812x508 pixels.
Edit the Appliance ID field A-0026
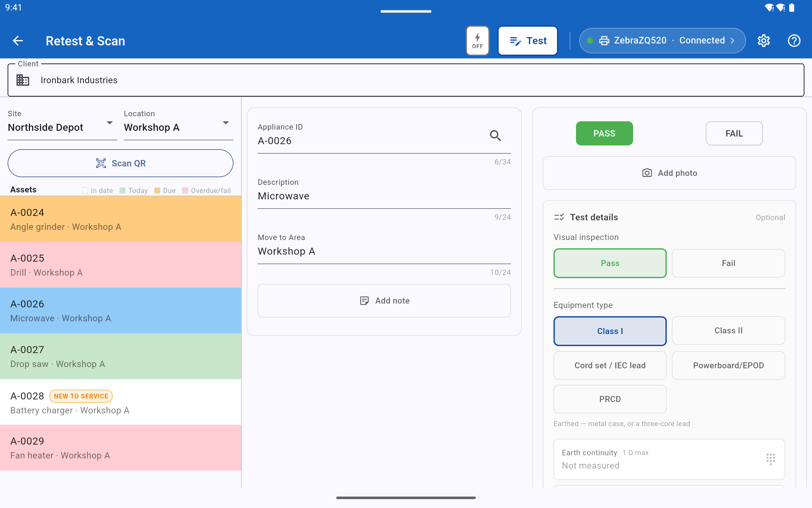click(x=384, y=137)
